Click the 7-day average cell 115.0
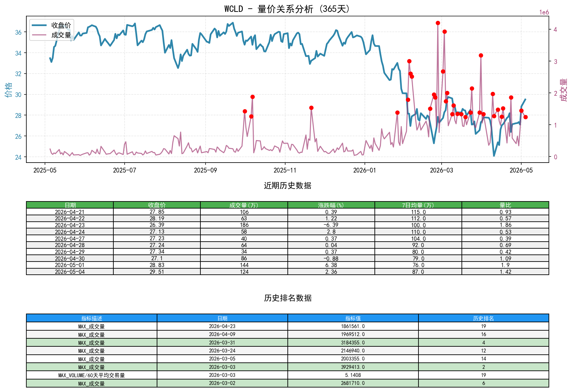Image resolution: width=572 pixels, height=392 pixels. (x=418, y=212)
